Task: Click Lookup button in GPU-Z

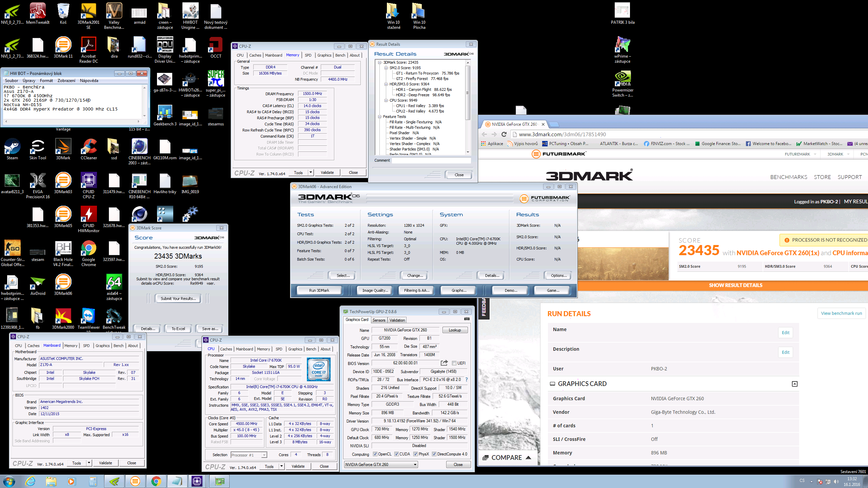Action: point(455,330)
